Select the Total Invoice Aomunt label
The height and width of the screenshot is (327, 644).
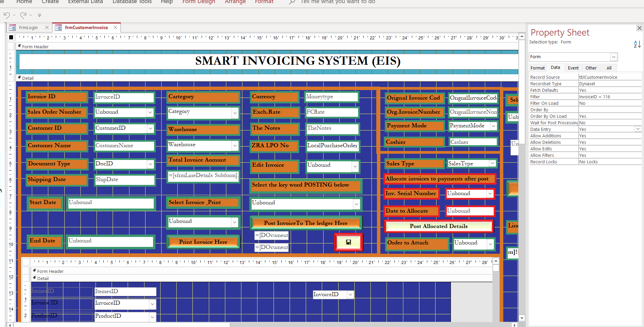tap(203, 160)
